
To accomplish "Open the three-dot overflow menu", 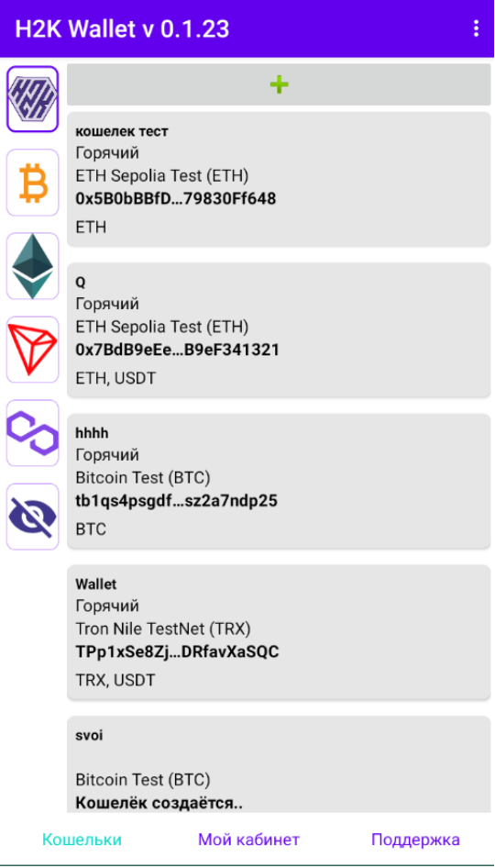I will tap(476, 28).
